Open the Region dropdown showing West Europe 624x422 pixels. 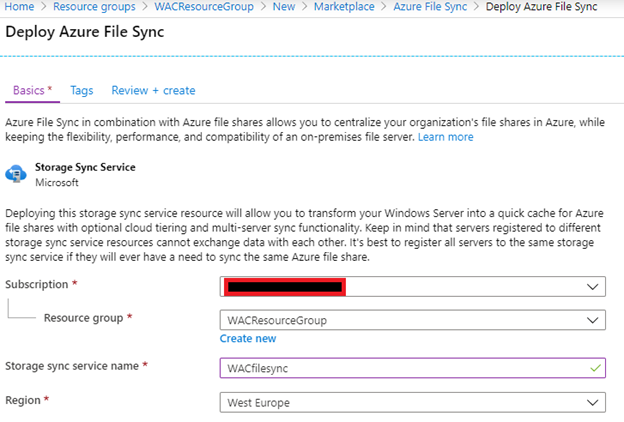coord(412,402)
